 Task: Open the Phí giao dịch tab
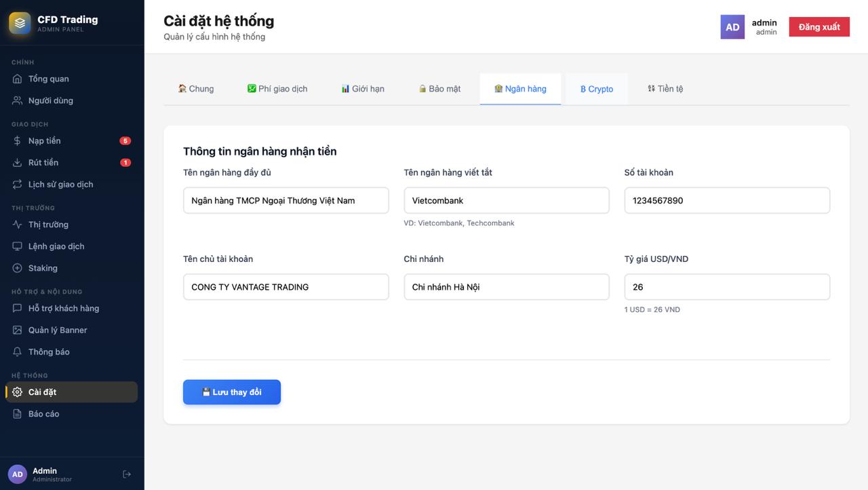(x=277, y=88)
